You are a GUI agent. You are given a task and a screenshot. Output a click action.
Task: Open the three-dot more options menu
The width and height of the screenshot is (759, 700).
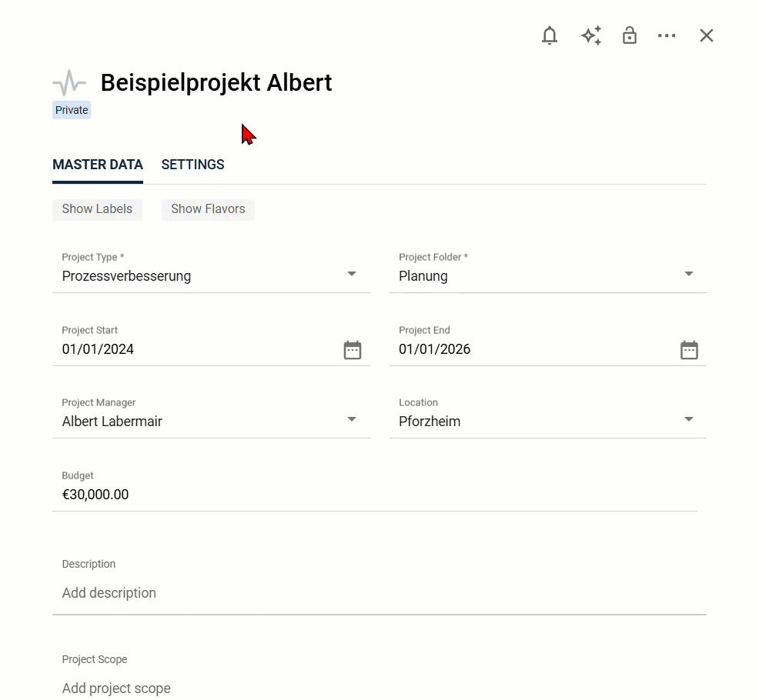[667, 35]
